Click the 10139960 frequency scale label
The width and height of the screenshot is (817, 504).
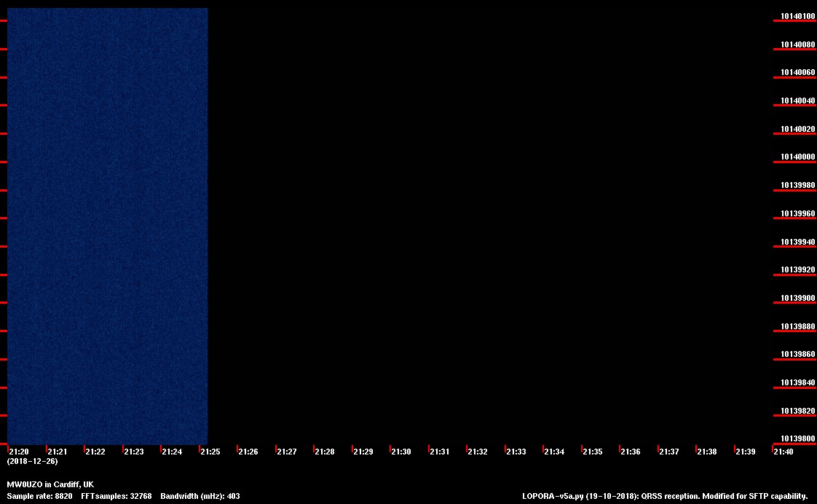coord(797,213)
